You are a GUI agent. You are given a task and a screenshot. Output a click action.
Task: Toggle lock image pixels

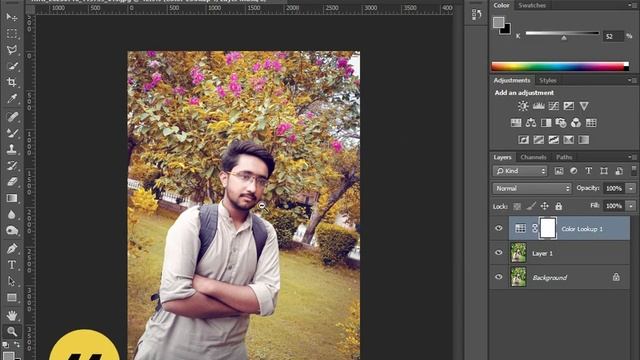pyautogui.click(x=531, y=207)
